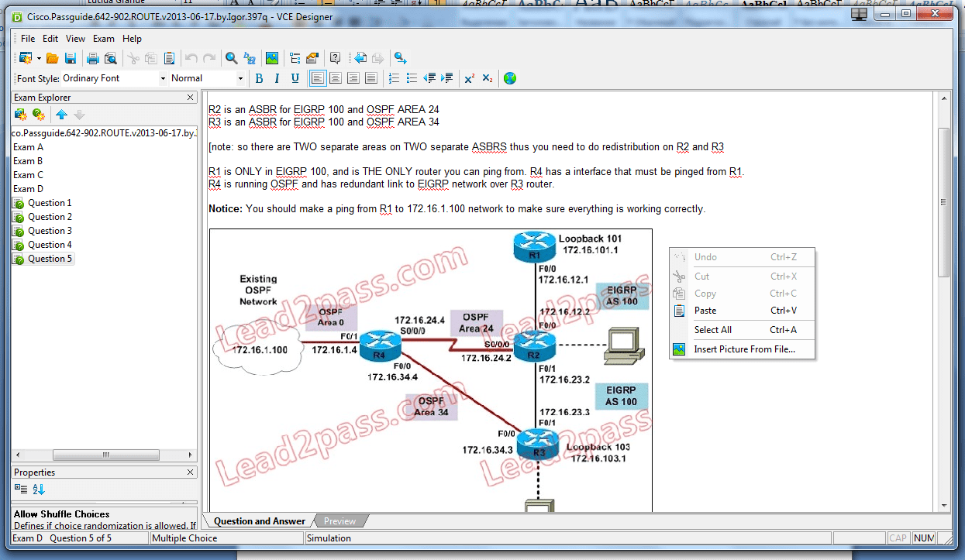Screen dimensions: 965x560
Task: Open the View menu
Action: 76,39
